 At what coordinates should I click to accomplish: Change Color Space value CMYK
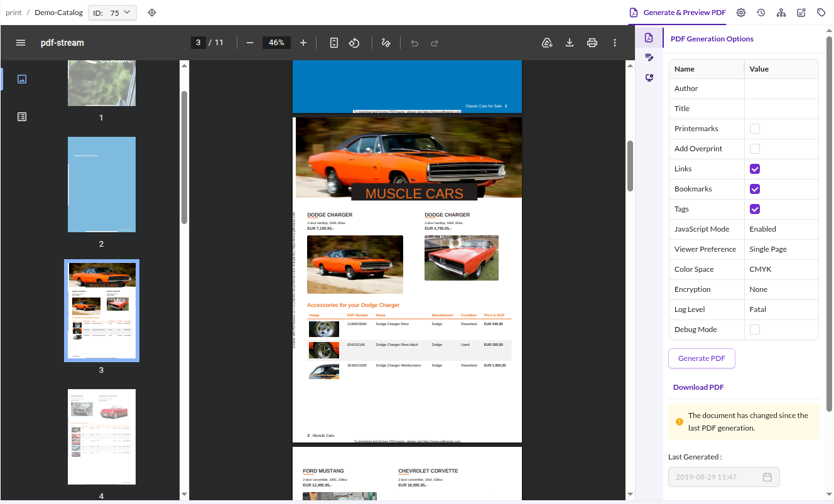[781, 269]
